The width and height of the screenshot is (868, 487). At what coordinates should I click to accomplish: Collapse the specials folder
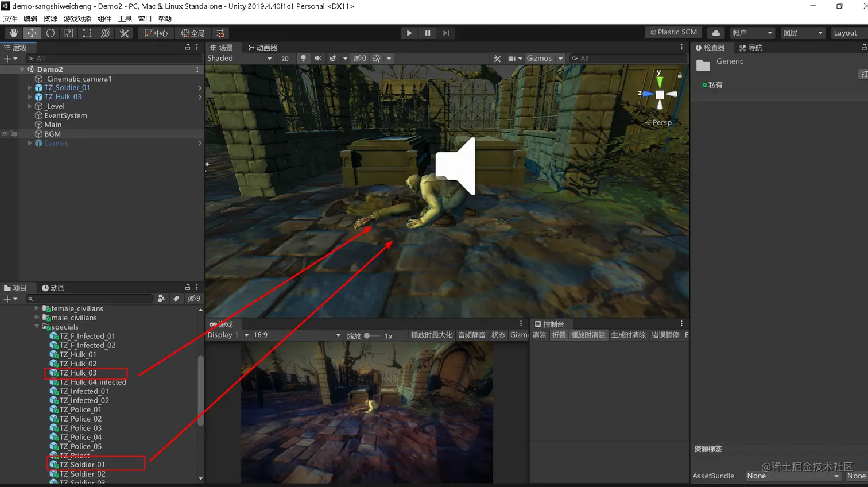(37, 327)
